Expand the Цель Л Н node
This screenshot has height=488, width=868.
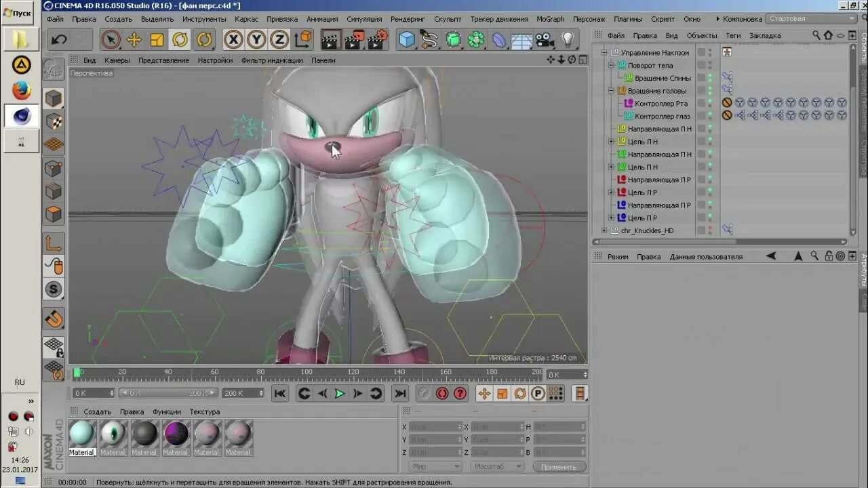click(611, 142)
